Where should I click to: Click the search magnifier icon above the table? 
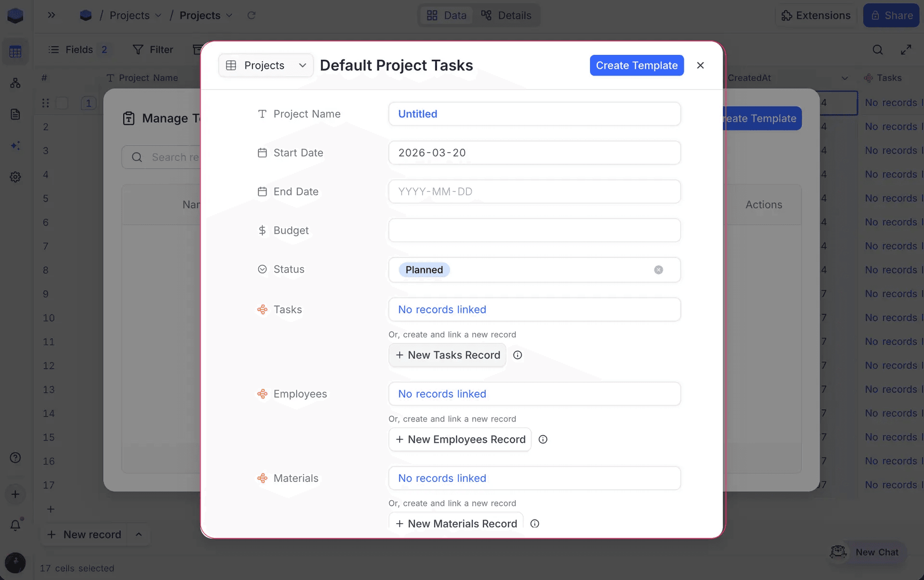click(x=877, y=50)
